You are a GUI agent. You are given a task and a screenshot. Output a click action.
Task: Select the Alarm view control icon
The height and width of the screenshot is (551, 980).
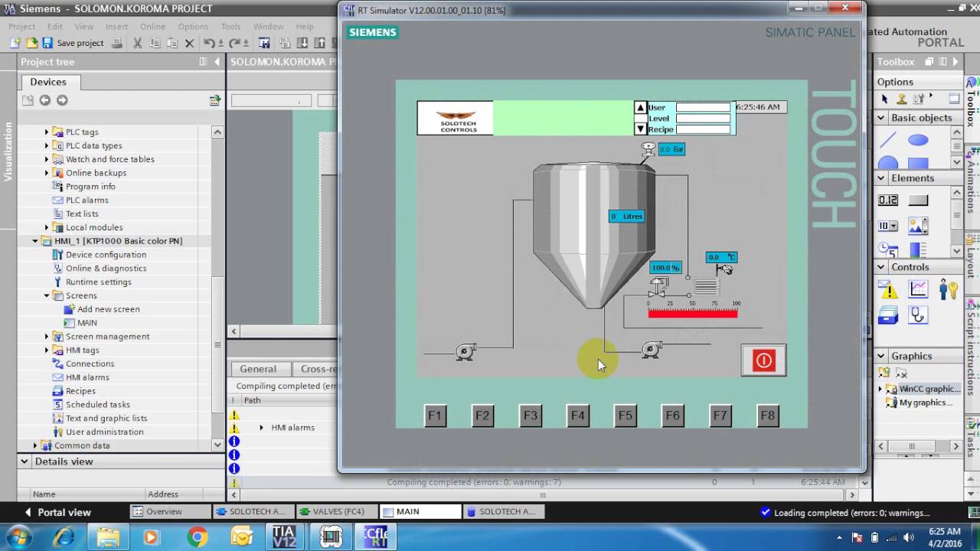[x=888, y=289]
